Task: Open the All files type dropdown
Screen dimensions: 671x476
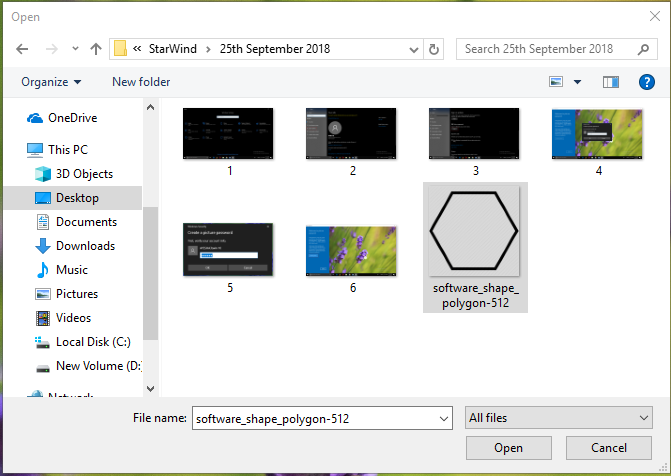Action: [558, 418]
